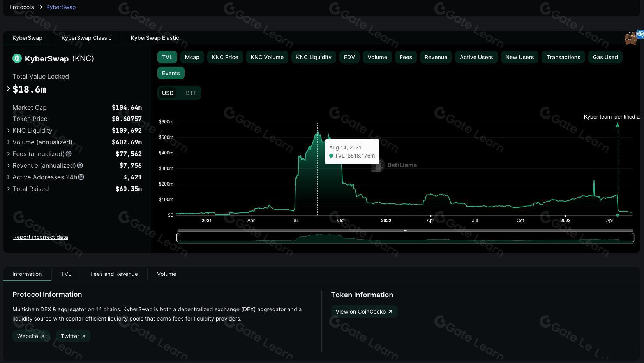The height and width of the screenshot is (363, 644).
Task: Open the protocol Website link
Action: click(31, 336)
